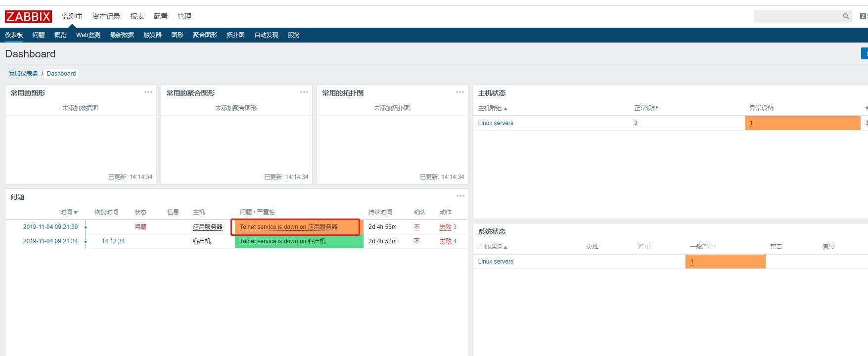The height and width of the screenshot is (356, 868).
Task: Click the search magnifier icon
Action: pos(846,16)
